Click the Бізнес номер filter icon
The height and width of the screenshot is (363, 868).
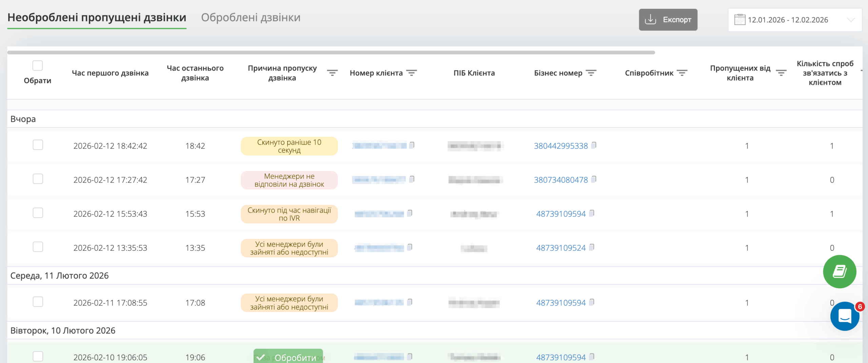coord(591,73)
